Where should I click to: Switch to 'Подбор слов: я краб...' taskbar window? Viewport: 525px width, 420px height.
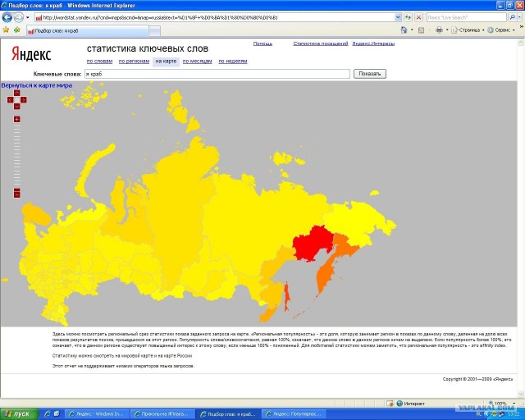click(x=228, y=414)
